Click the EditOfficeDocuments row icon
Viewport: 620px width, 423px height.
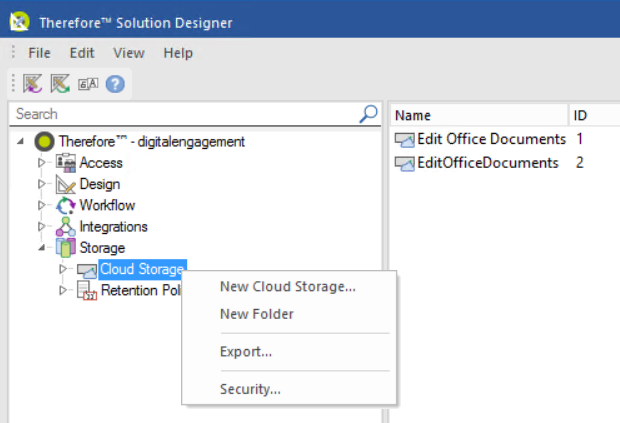tap(405, 164)
